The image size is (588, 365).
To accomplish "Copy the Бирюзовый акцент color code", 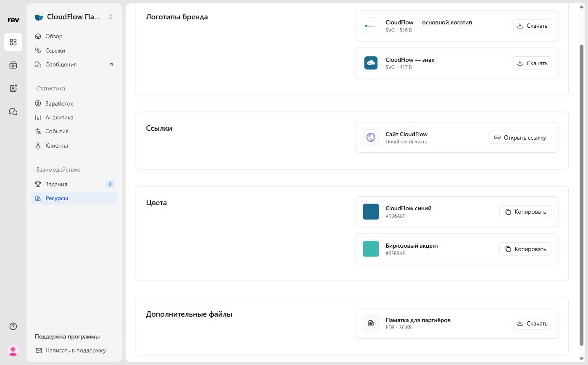I will click(525, 249).
